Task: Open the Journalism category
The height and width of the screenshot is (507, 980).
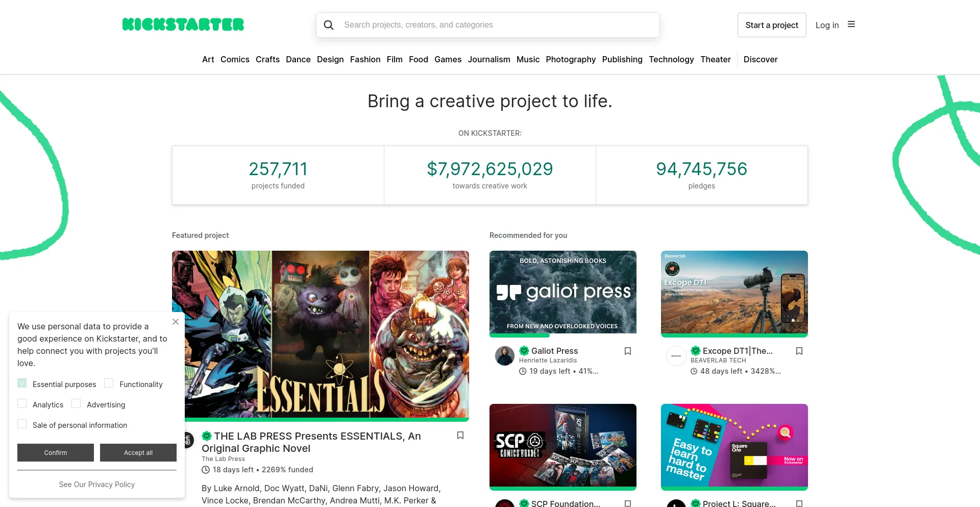Action: [489, 59]
